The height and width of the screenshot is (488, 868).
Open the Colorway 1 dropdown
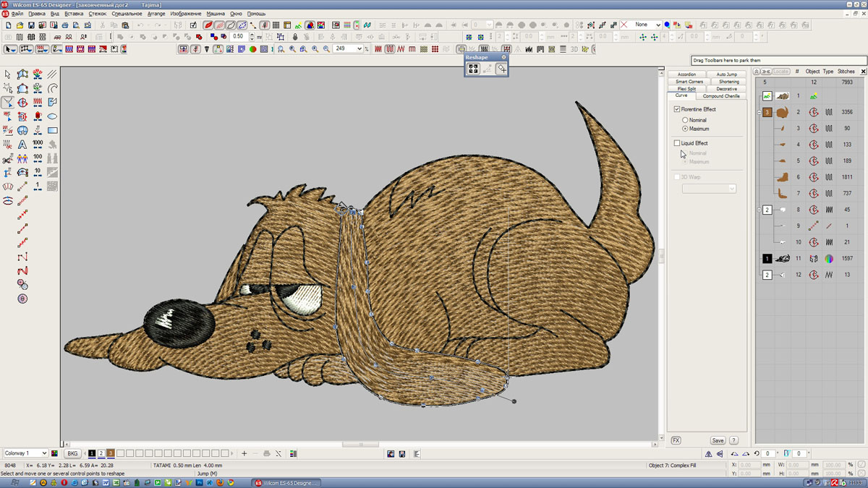click(x=44, y=453)
